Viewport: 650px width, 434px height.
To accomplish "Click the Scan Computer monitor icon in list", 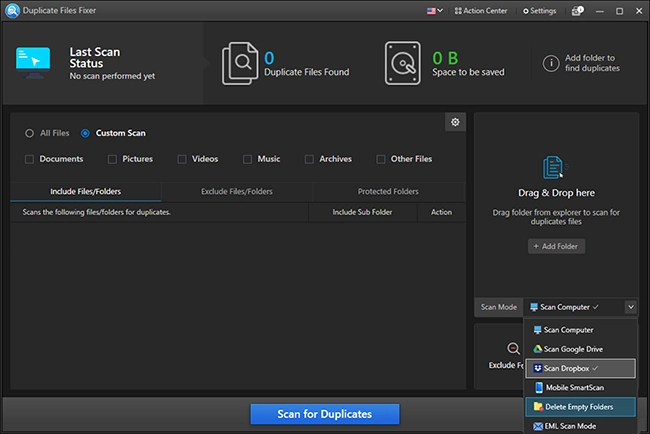I will 538,330.
